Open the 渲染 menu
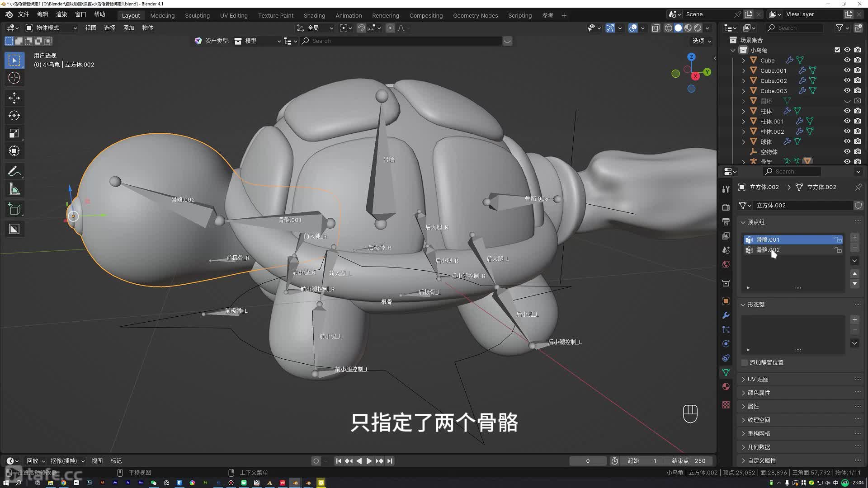The width and height of the screenshot is (868, 488). [61, 14]
